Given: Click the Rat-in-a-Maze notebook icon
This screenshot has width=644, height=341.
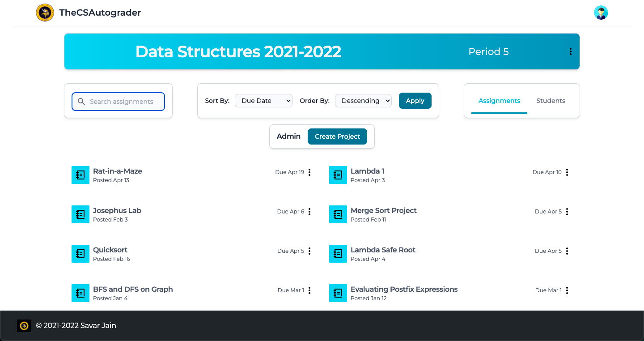Looking at the screenshot, I should coord(80,175).
